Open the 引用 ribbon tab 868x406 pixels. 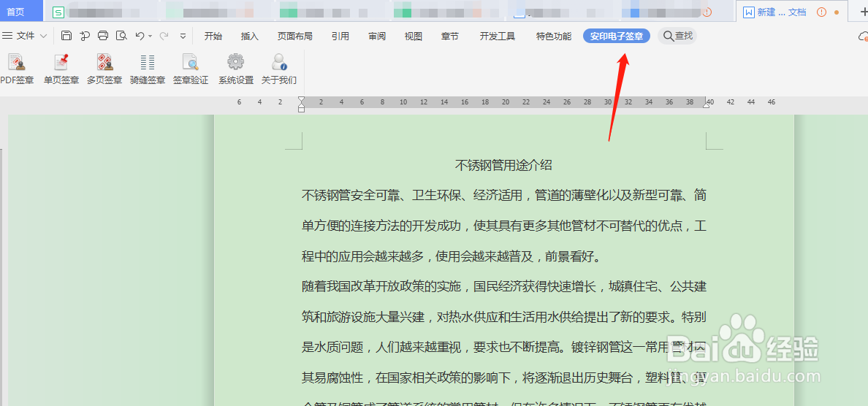(x=340, y=36)
